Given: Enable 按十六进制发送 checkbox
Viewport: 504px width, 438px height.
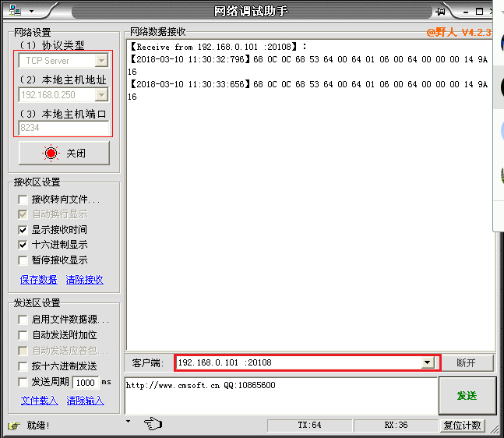Looking at the screenshot, I should point(23,366).
